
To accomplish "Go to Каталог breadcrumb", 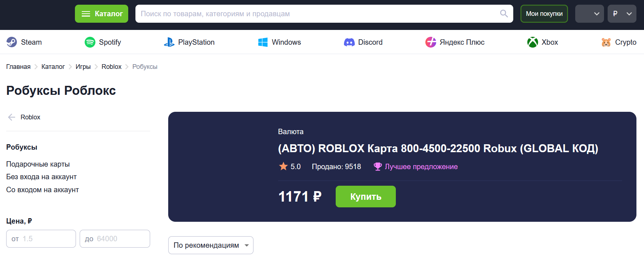I will [53, 67].
